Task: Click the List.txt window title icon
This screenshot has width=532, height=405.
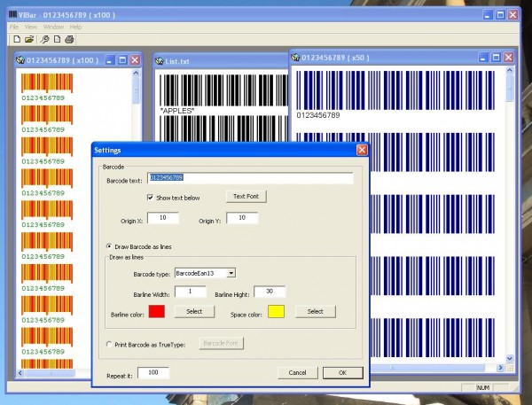Action: click(x=160, y=60)
